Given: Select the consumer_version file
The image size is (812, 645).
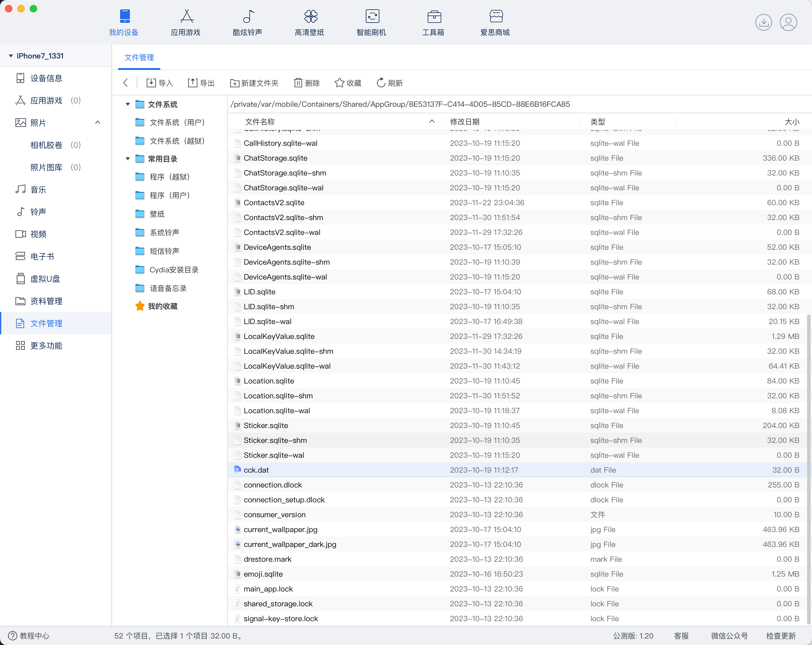Looking at the screenshot, I should (x=519, y=514).
